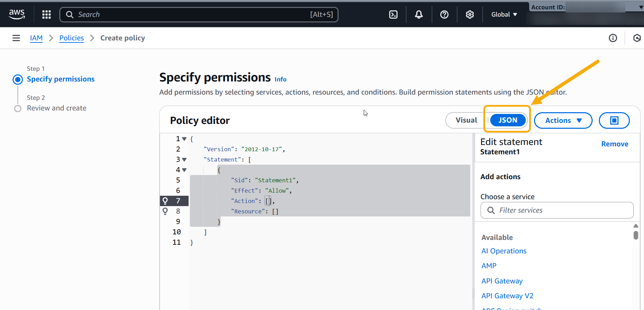Image resolution: width=644 pixels, height=310 pixels.
Task: Select the JSON editor mode
Action: click(x=507, y=120)
